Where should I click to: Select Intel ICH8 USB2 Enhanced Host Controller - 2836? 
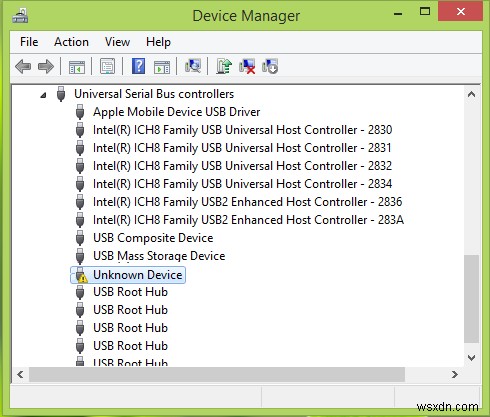click(247, 202)
